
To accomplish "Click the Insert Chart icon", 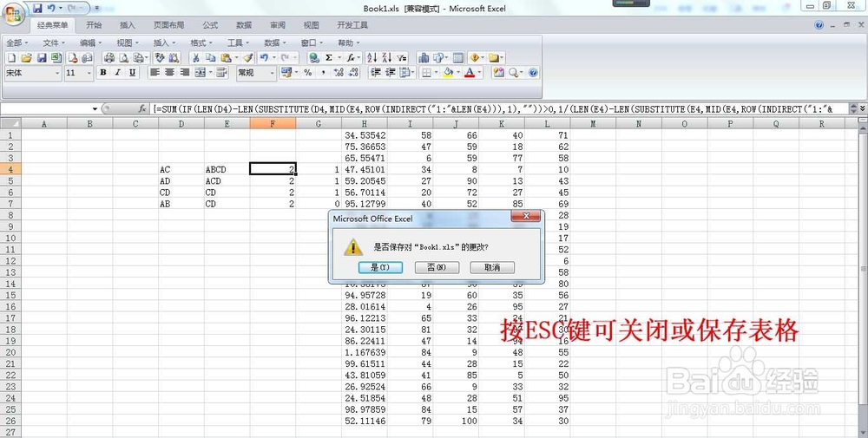I will (424, 57).
